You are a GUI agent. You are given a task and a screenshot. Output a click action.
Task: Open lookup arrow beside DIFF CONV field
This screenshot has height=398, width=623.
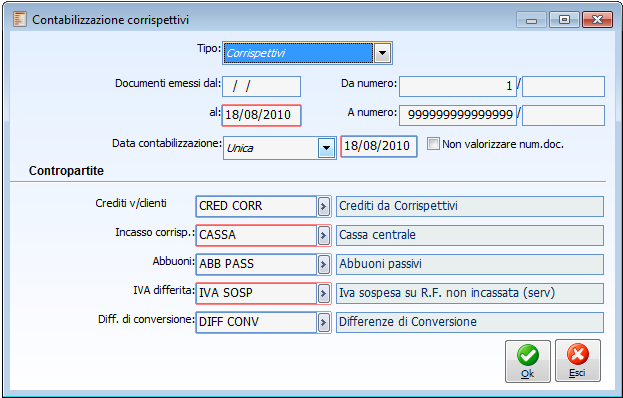323,323
